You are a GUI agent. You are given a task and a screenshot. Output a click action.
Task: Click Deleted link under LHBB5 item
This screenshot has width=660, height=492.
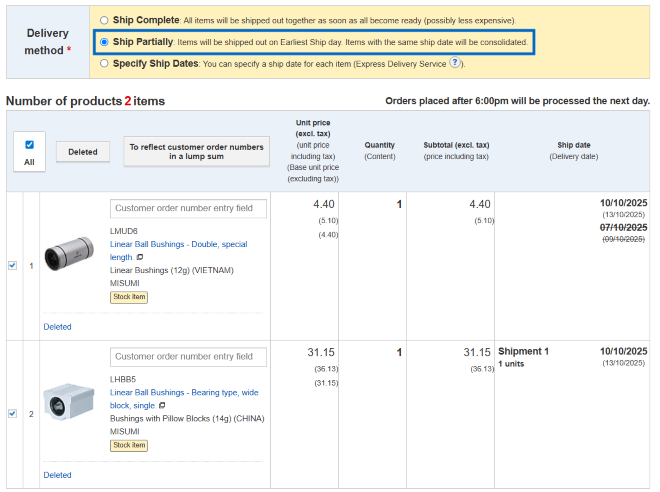click(57, 475)
